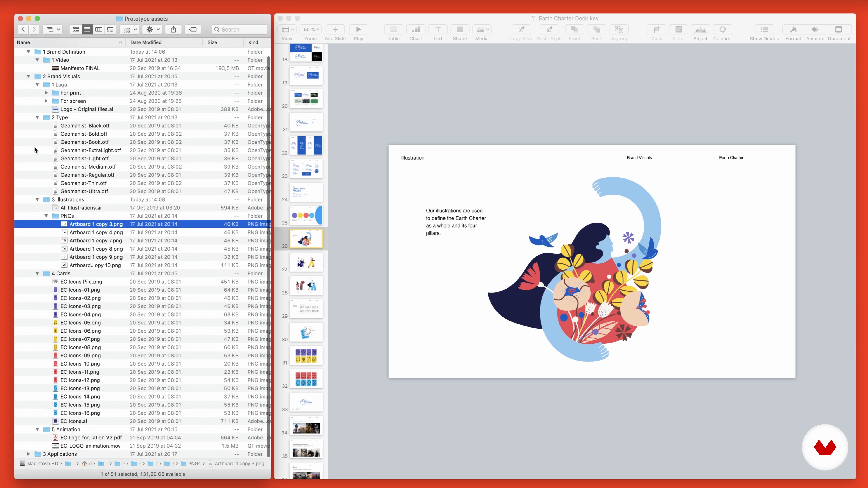
Task: Switch Finder to list view
Action: (x=87, y=29)
